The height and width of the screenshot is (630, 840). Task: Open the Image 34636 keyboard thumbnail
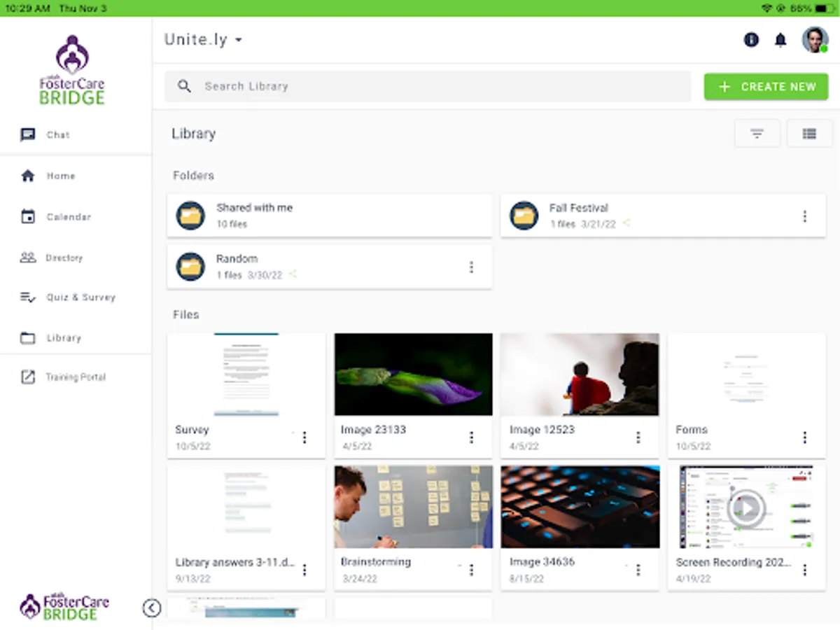580,507
